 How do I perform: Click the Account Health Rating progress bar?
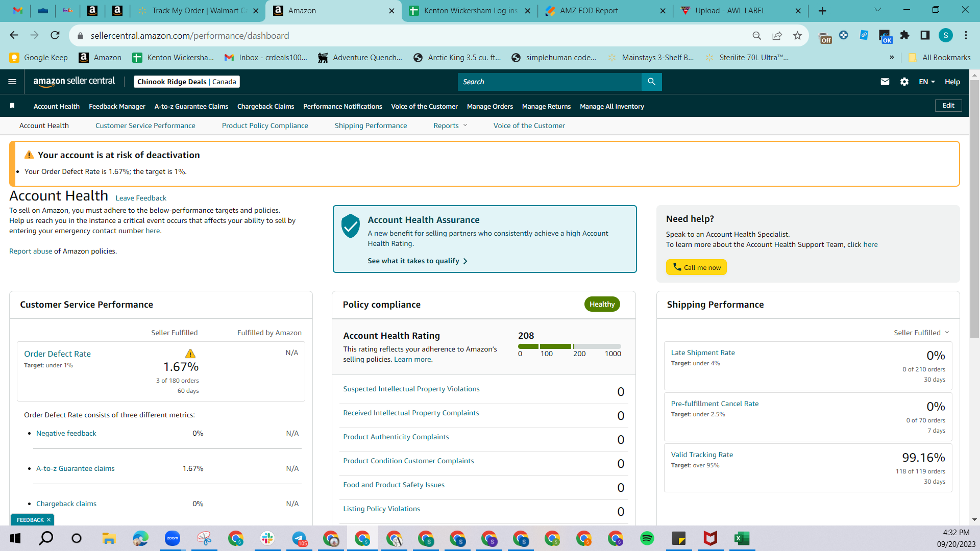(x=570, y=346)
